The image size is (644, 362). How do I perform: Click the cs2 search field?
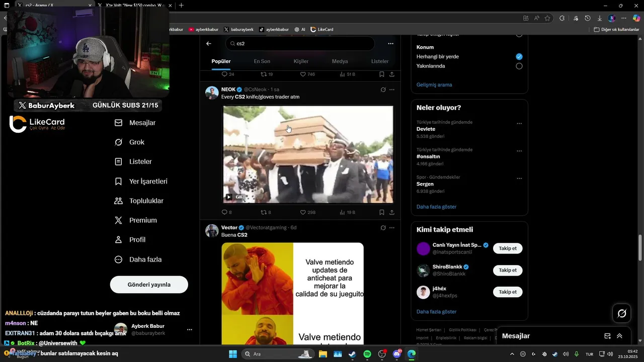(x=300, y=44)
